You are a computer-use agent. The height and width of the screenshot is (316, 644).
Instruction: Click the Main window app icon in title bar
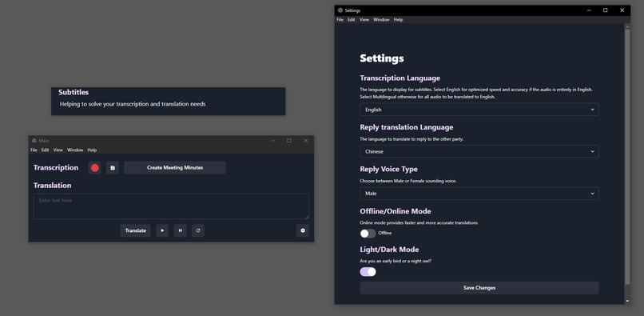pos(34,141)
